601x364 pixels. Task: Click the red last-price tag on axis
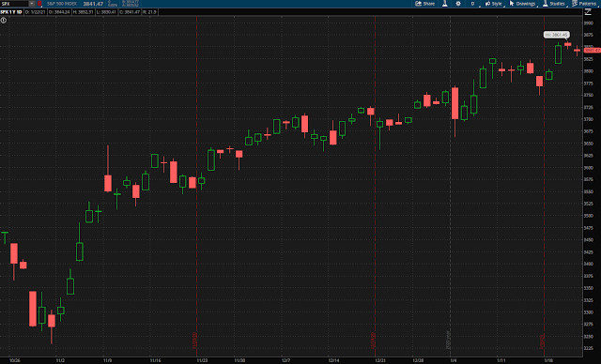click(x=593, y=50)
